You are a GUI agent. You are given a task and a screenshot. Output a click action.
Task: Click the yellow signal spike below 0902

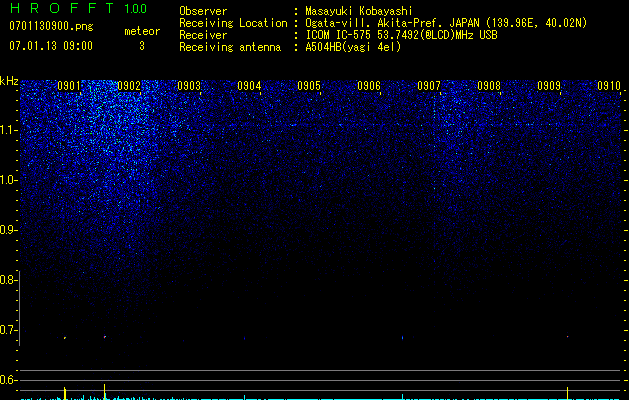coord(105,392)
